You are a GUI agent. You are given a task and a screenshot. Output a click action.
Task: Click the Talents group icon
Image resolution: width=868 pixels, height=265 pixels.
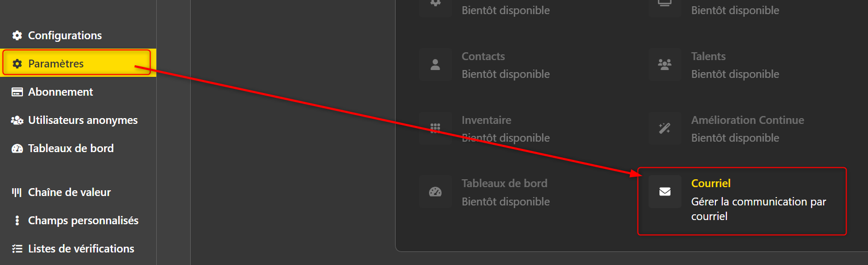tap(665, 65)
